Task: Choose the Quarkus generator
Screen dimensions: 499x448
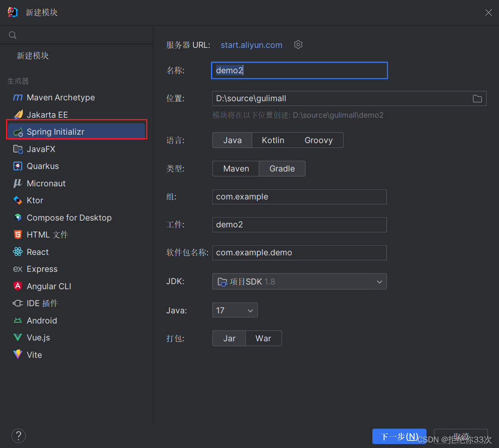Action: point(76,166)
